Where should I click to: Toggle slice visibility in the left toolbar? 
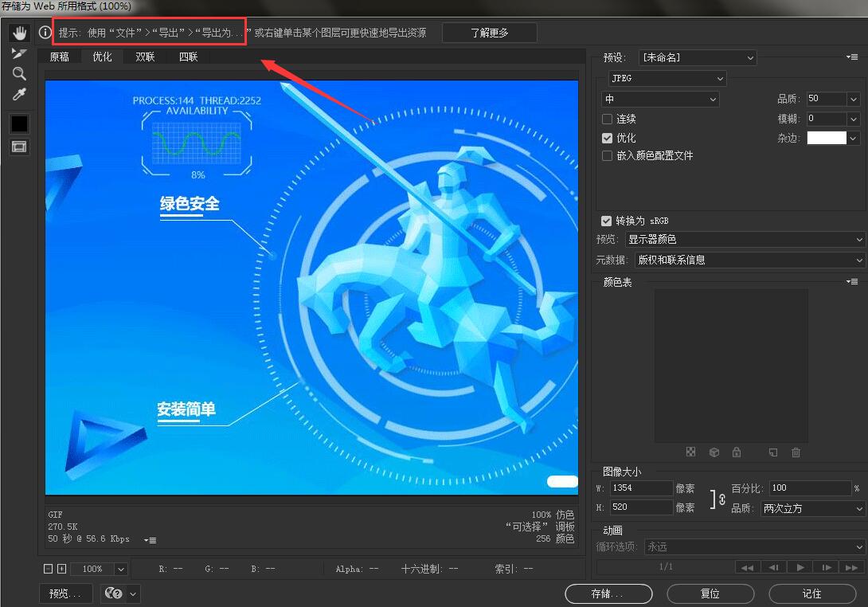(18, 147)
